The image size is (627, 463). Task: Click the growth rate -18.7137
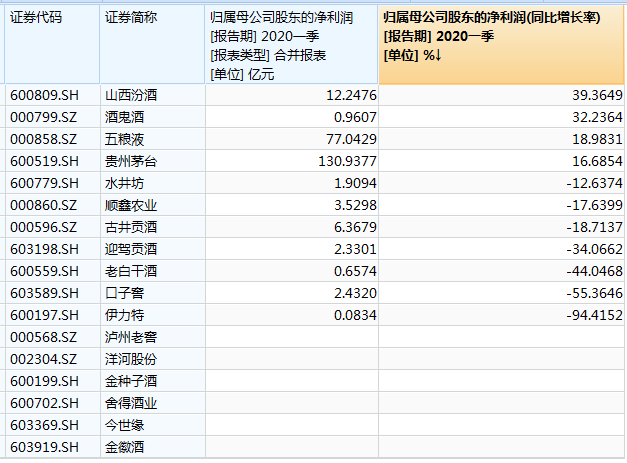coord(595,227)
